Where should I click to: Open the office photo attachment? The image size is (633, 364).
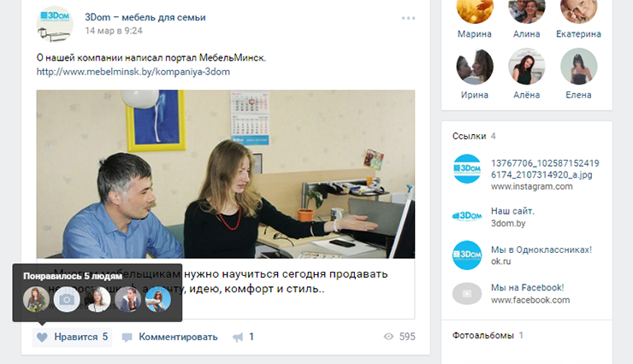(x=225, y=173)
